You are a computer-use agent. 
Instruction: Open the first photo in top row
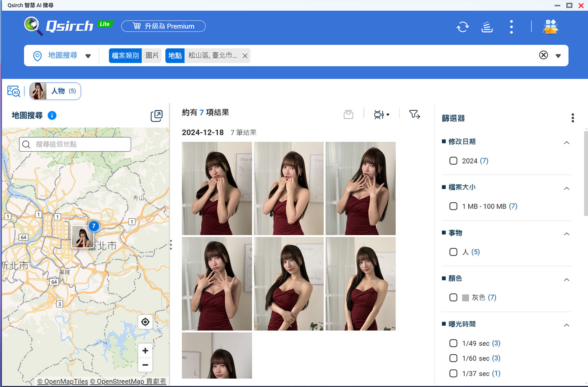pos(217,188)
